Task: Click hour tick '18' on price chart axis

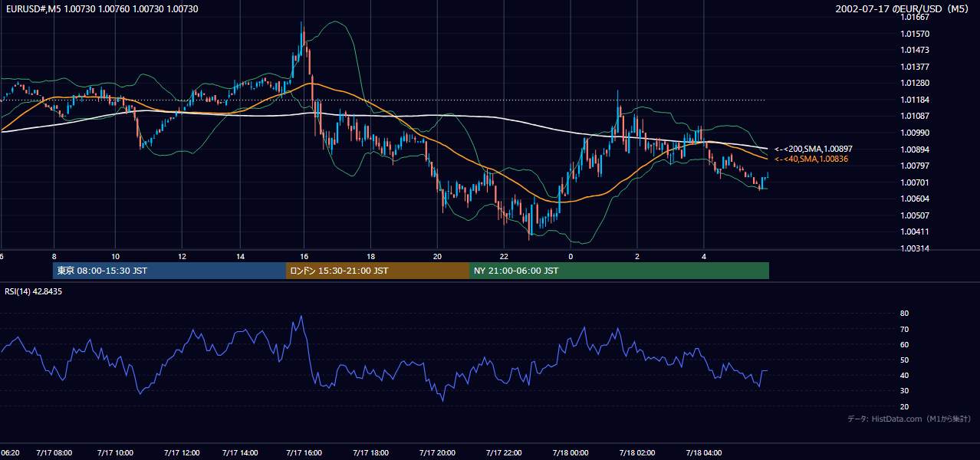Action: pyautogui.click(x=370, y=256)
